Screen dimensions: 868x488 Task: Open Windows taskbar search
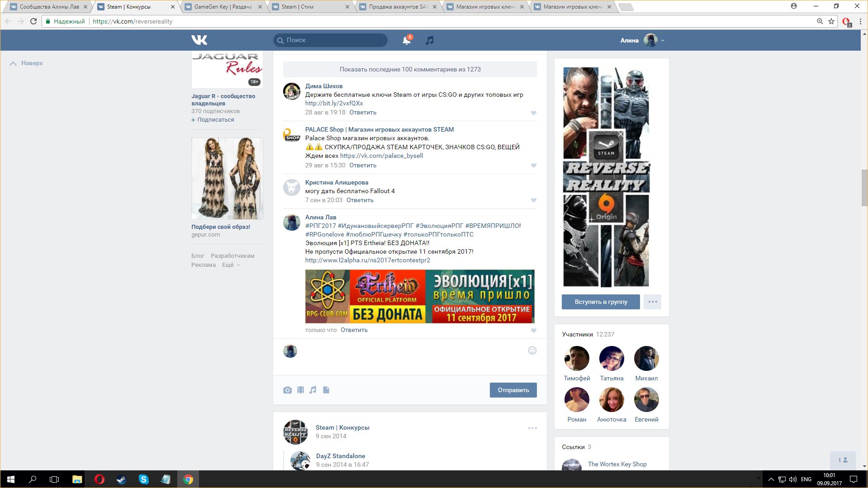33,479
